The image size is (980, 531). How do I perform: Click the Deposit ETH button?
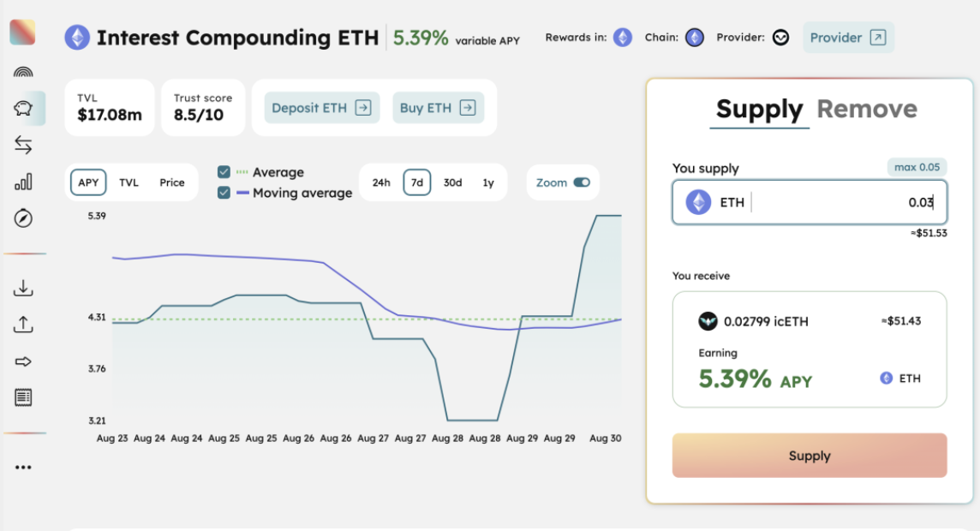[x=321, y=108]
